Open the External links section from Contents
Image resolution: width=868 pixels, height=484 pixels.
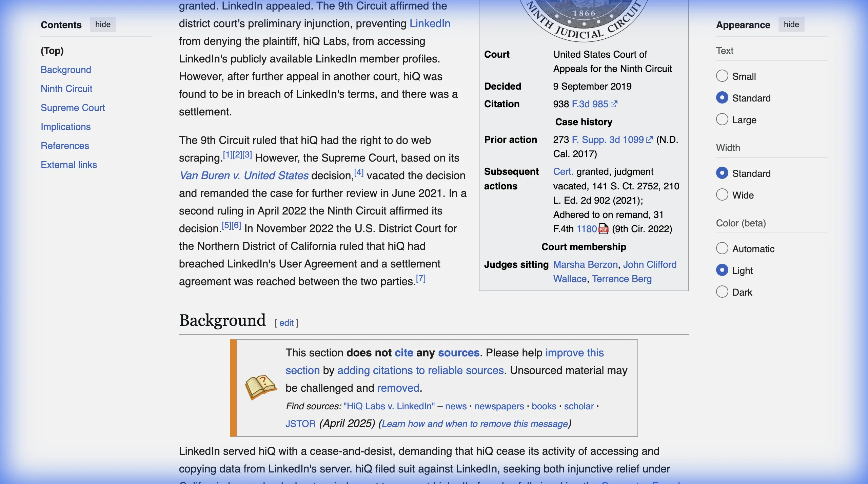pyautogui.click(x=69, y=165)
